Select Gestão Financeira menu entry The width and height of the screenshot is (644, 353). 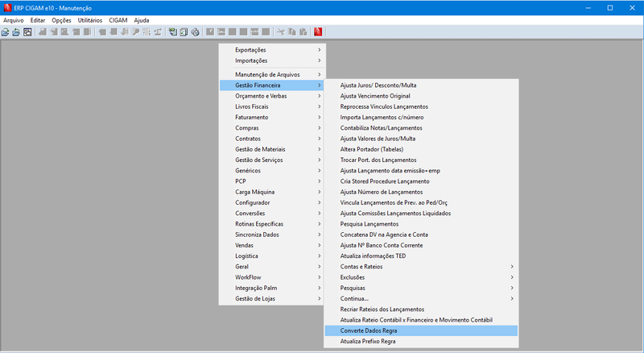click(271, 85)
